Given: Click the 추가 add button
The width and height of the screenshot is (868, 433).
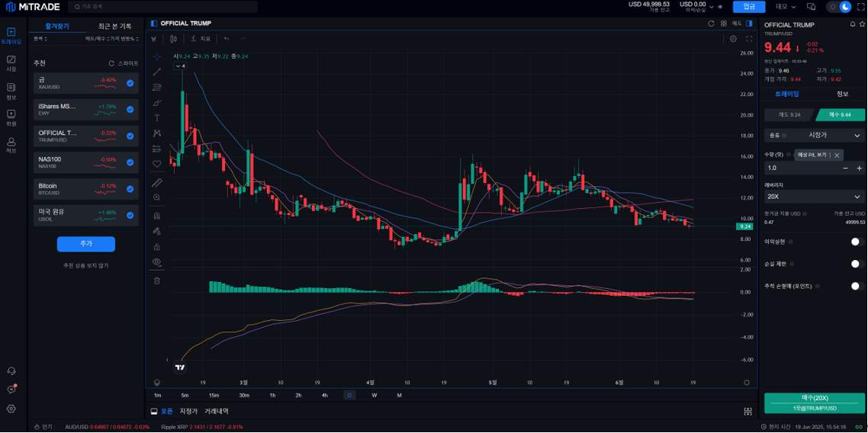Looking at the screenshot, I should (x=85, y=244).
